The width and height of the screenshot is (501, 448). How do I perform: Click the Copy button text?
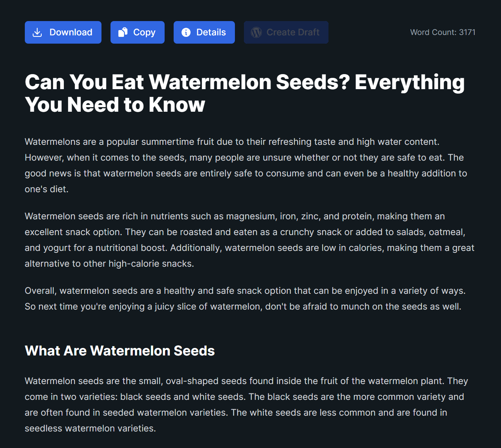(x=144, y=32)
